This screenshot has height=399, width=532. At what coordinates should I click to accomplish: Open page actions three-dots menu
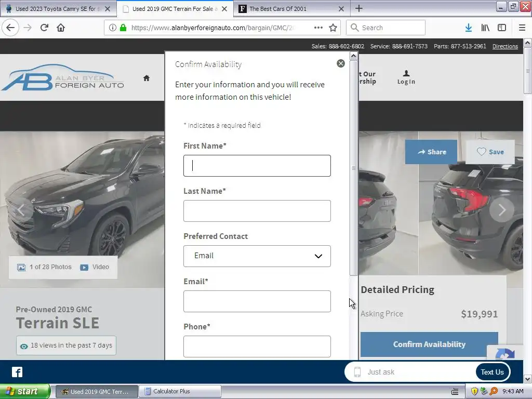(318, 28)
